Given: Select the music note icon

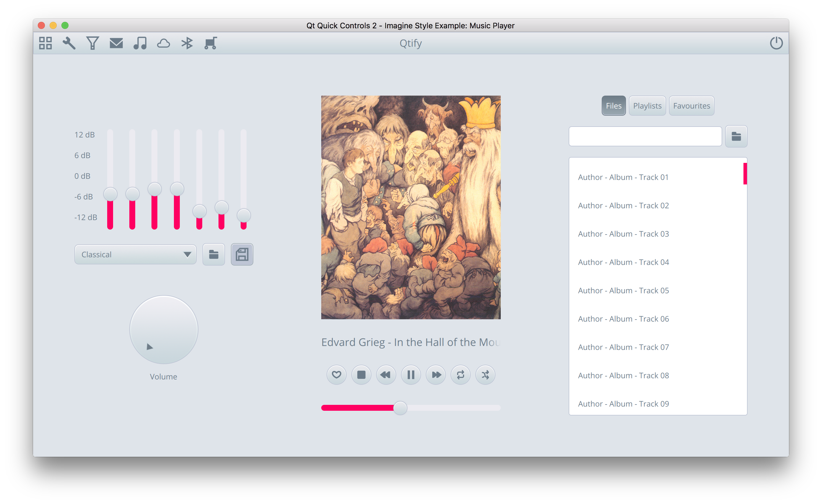Looking at the screenshot, I should click(140, 43).
